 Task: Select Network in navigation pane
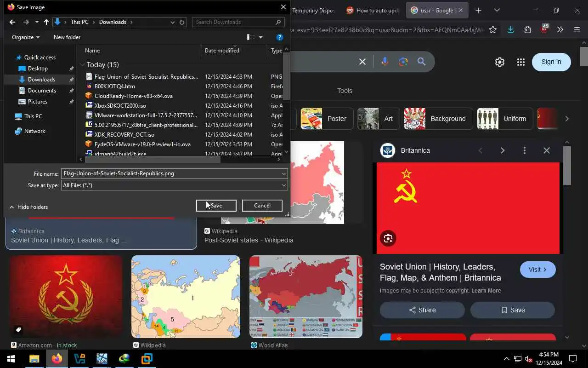(x=34, y=131)
